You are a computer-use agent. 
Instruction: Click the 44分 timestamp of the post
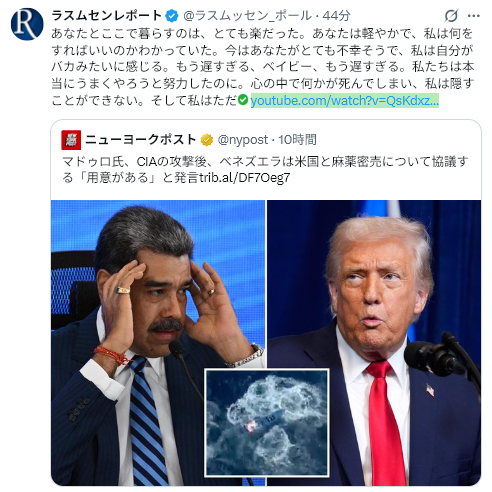pos(336,16)
